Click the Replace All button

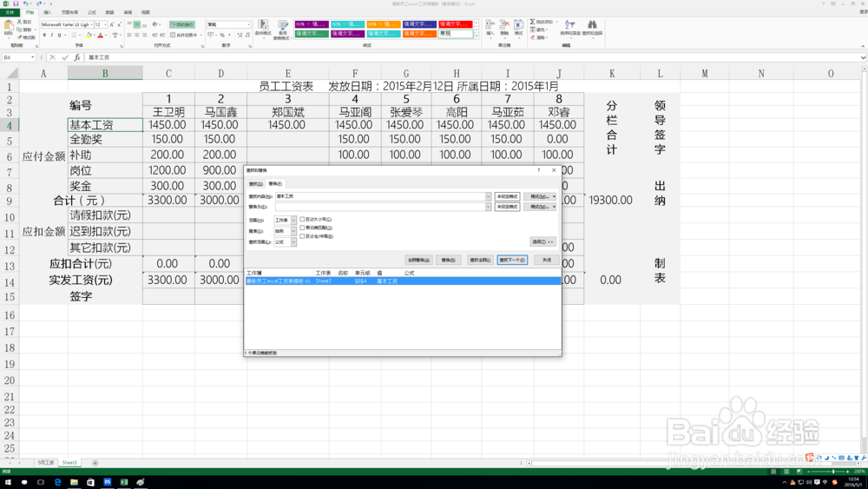click(x=418, y=260)
